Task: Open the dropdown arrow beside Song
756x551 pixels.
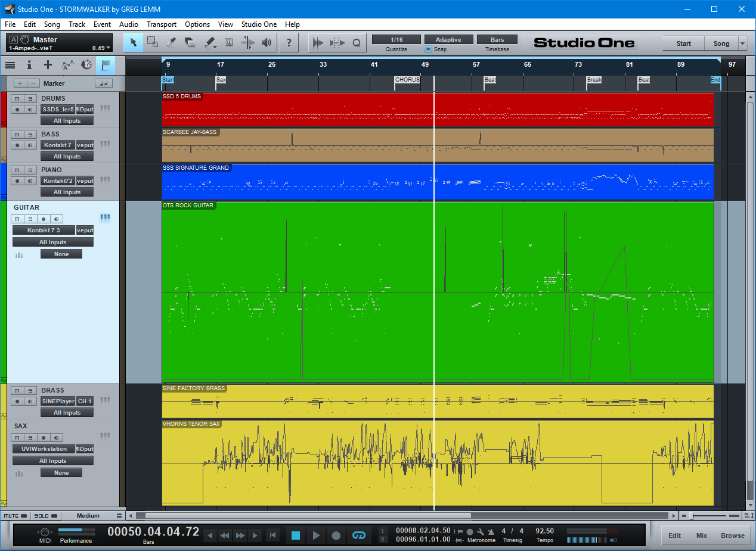Action: 742,43
